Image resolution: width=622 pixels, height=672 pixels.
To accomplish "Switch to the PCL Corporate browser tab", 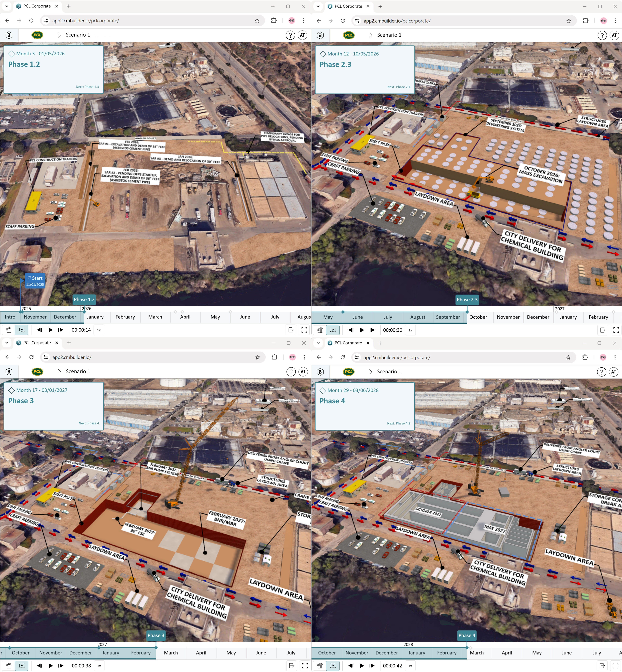I will pos(37,6).
